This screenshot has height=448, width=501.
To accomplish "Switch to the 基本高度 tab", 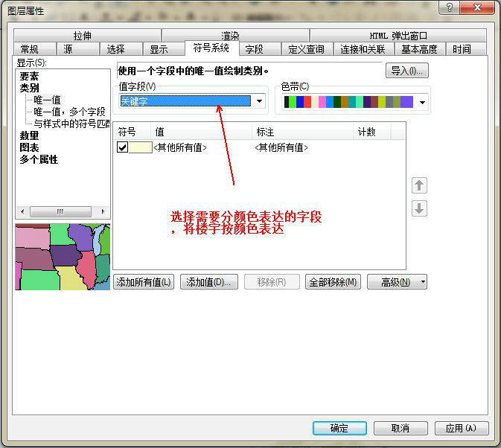I will (420, 49).
